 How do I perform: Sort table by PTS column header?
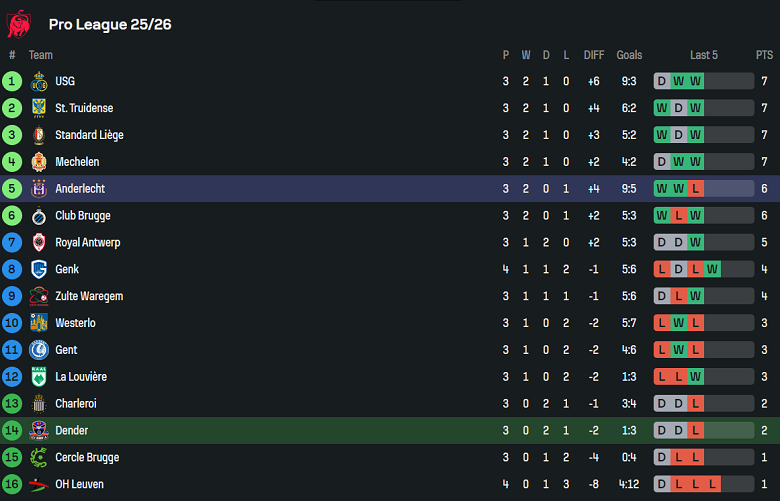[764, 55]
